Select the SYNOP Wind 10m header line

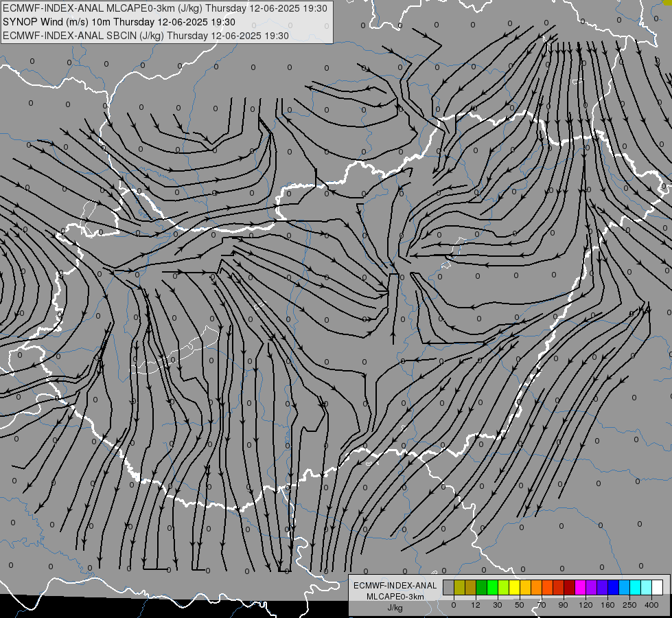(119, 22)
